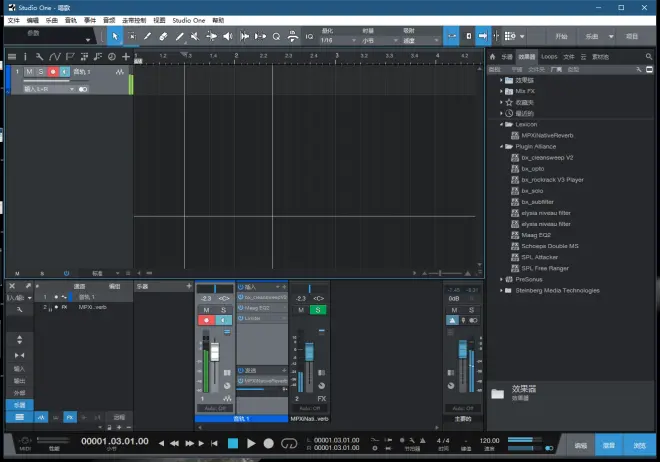Select the Mute tool
Screen dimensions: 660x462
tap(194, 36)
